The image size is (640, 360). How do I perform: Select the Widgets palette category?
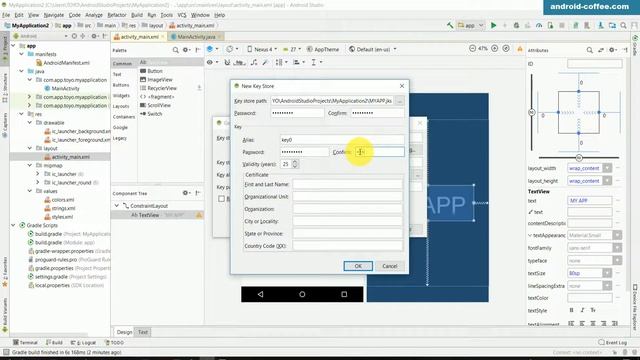coord(121,96)
